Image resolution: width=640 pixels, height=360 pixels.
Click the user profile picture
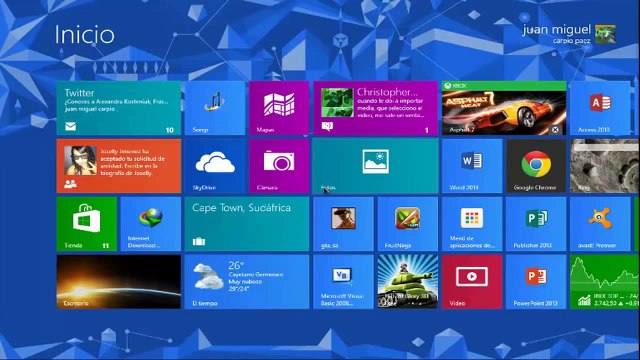605,34
